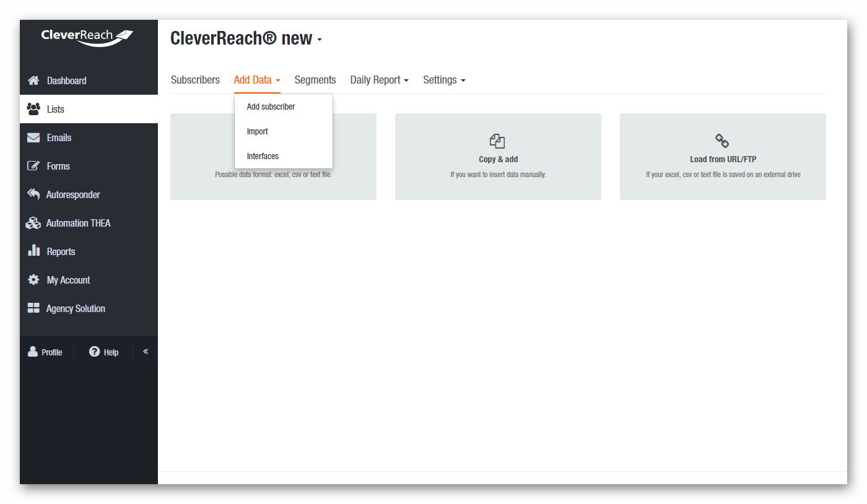Click text about file saved on external drive

[x=723, y=175]
